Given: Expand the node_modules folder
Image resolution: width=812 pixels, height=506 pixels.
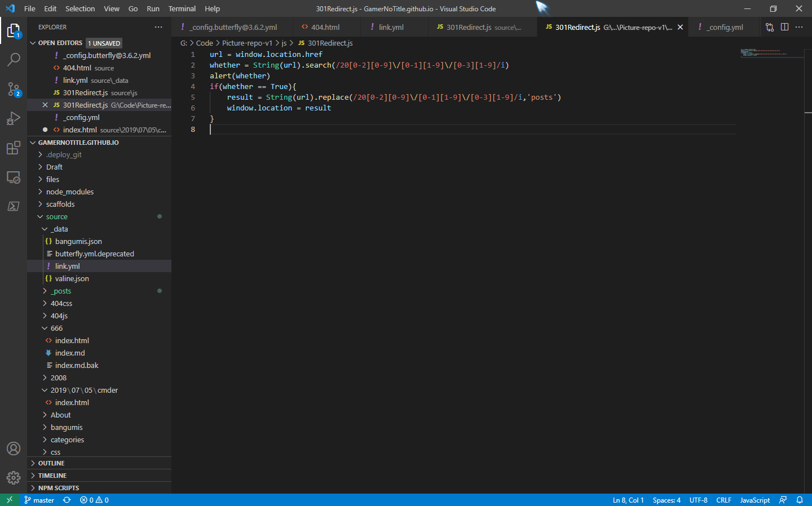Looking at the screenshot, I should coord(69,192).
